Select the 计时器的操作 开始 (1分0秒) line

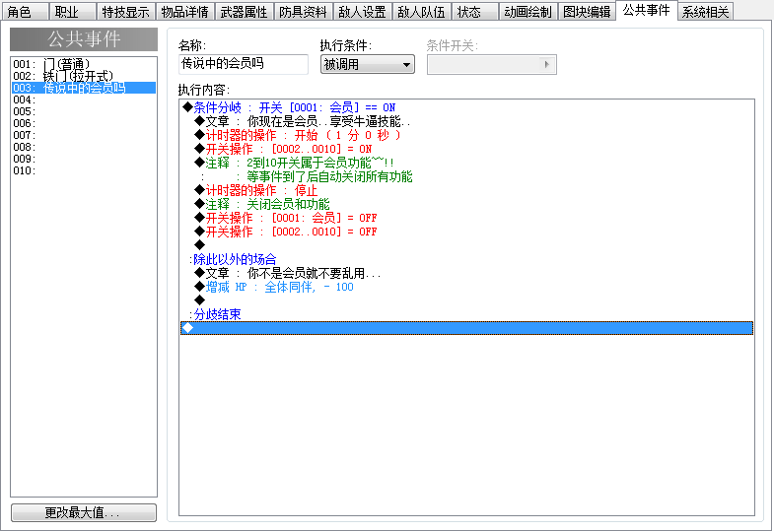[x=466, y=135]
